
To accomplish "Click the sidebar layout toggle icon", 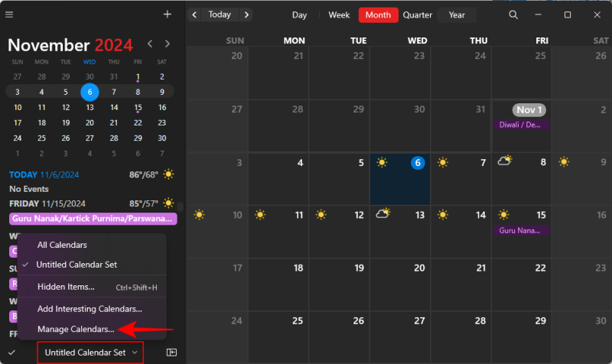I will click(171, 353).
